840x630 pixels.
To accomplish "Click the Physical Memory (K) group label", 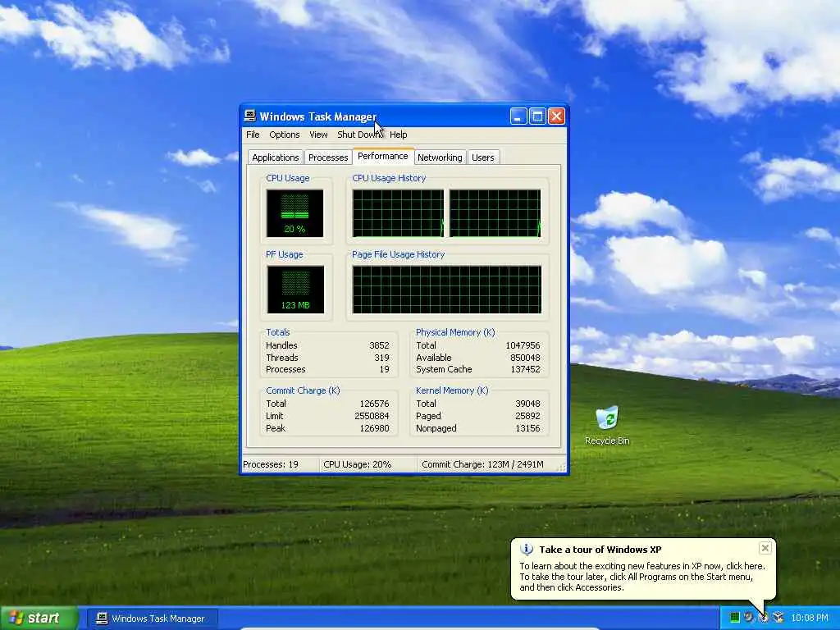I will (455, 332).
